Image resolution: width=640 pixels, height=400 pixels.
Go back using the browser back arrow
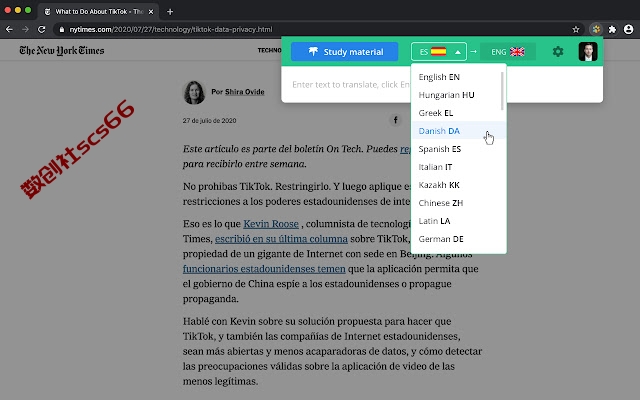coord(9,29)
